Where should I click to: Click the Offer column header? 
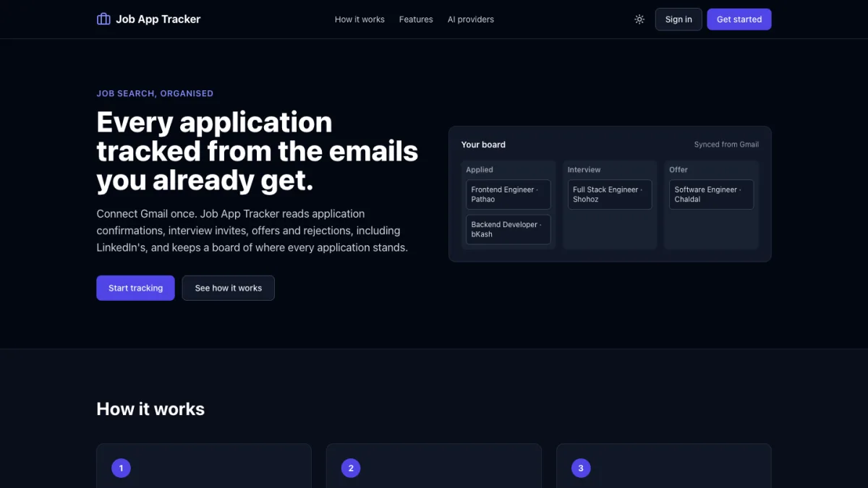pyautogui.click(x=678, y=170)
